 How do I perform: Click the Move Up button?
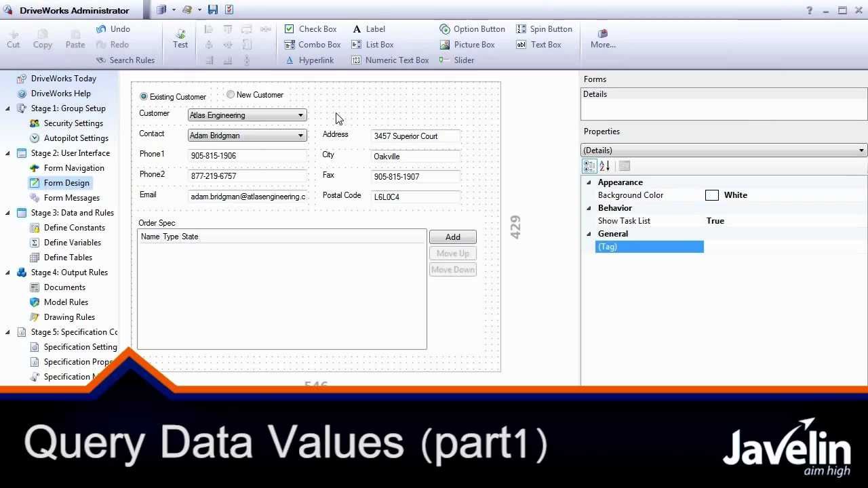pyautogui.click(x=453, y=253)
